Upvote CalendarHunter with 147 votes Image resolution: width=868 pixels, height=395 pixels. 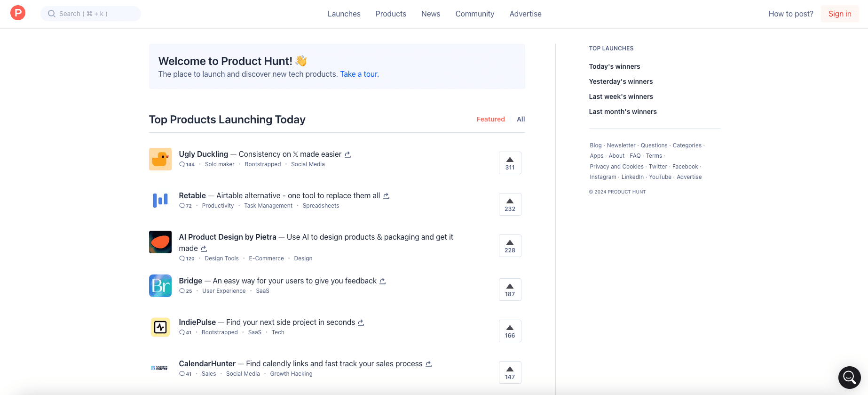coord(510,372)
